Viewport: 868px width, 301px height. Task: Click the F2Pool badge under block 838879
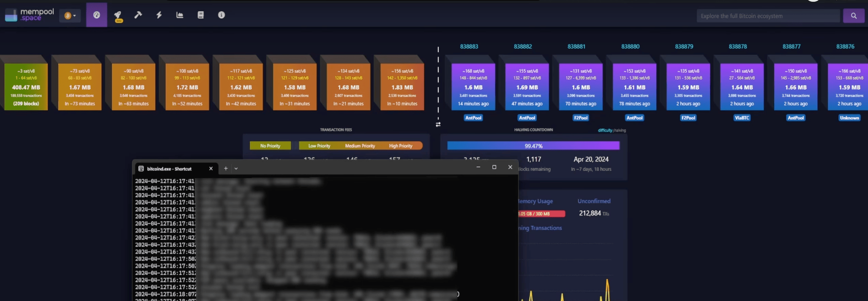coord(688,118)
